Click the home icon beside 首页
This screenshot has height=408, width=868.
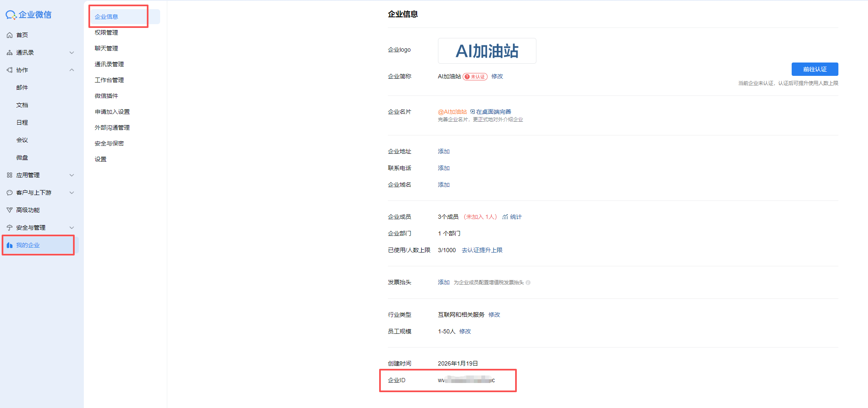(10, 35)
